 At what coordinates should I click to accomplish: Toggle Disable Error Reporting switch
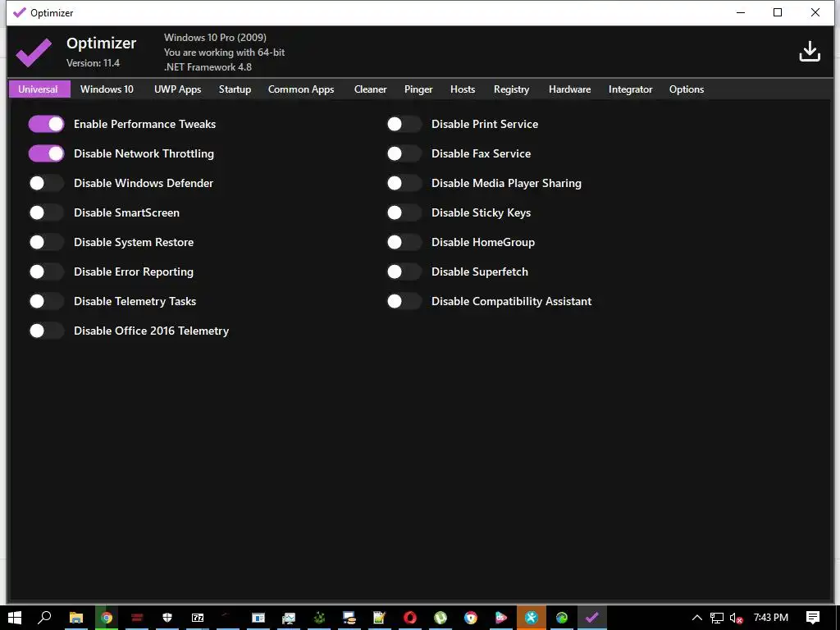coord(47,272)
